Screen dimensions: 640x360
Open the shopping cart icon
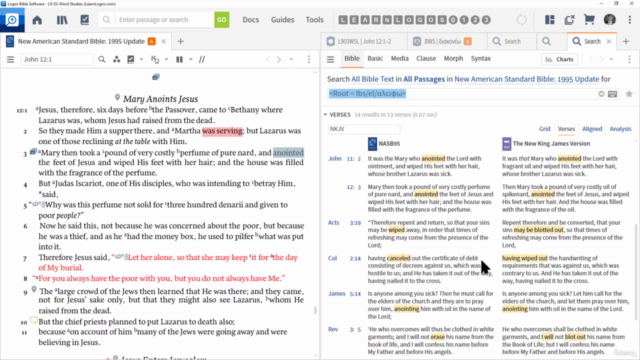click(x=589, y=20)
